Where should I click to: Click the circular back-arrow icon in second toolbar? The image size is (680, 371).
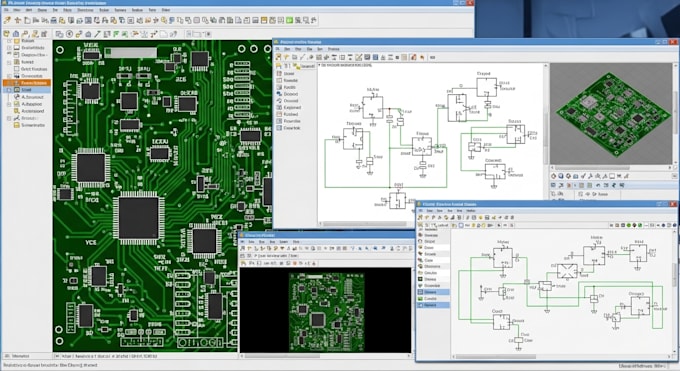(x=69, y=34)
